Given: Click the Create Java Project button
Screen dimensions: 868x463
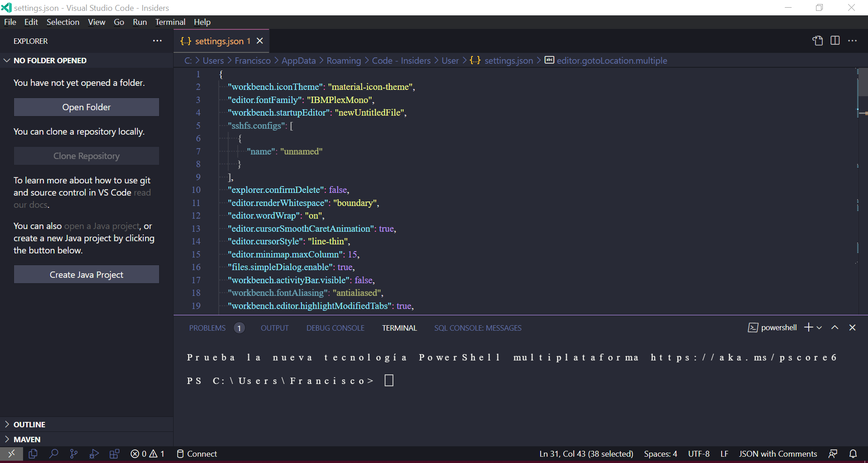Looking at the screenshot, I should (86, 274).
